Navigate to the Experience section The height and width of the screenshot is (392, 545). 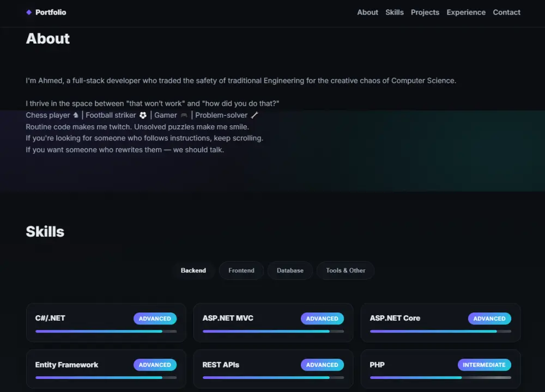pyautogui.click(x=466, y=13)
